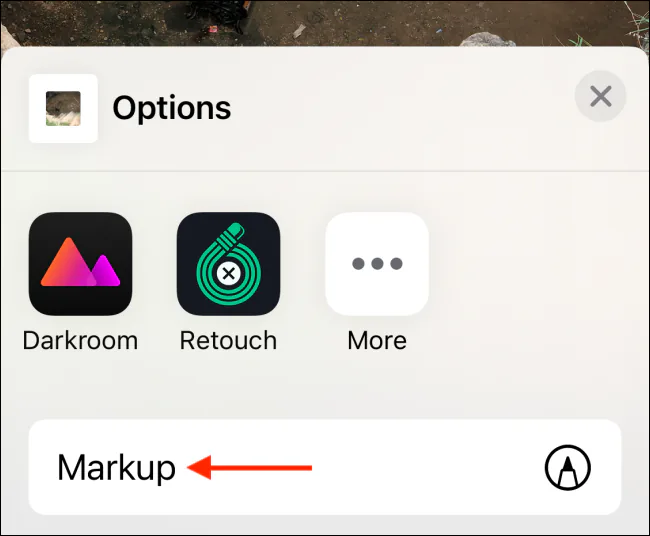This screenshot has height=536, width=650.
Task: Select the Markup pen-tip circle icon
Action: (x=568, y=468)
